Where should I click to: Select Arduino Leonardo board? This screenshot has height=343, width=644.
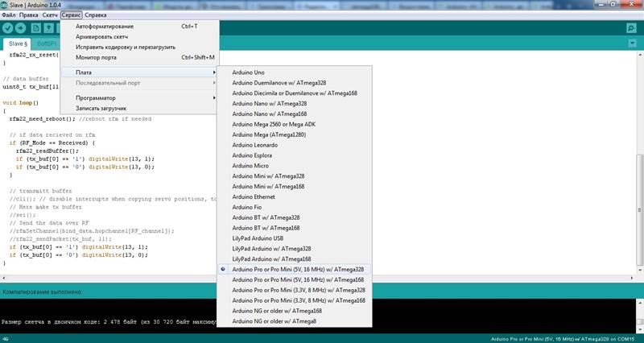pos(295,145)
